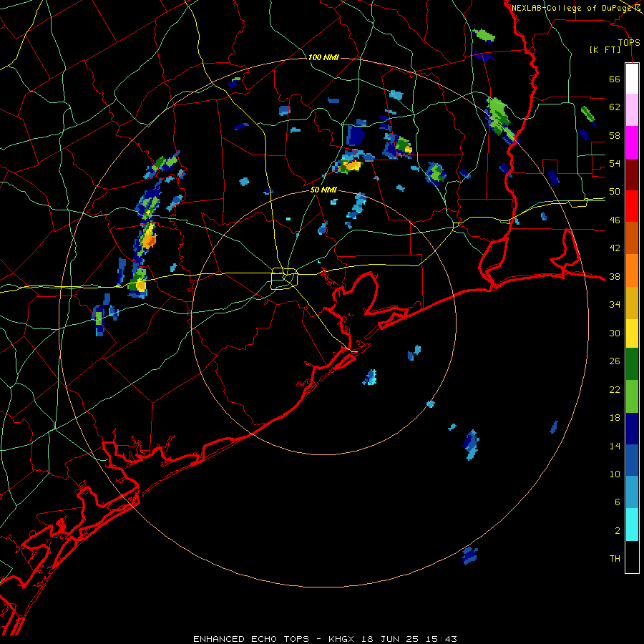Select the '50' scale label
Screen dimensions: 644x644
coord(615,192)
